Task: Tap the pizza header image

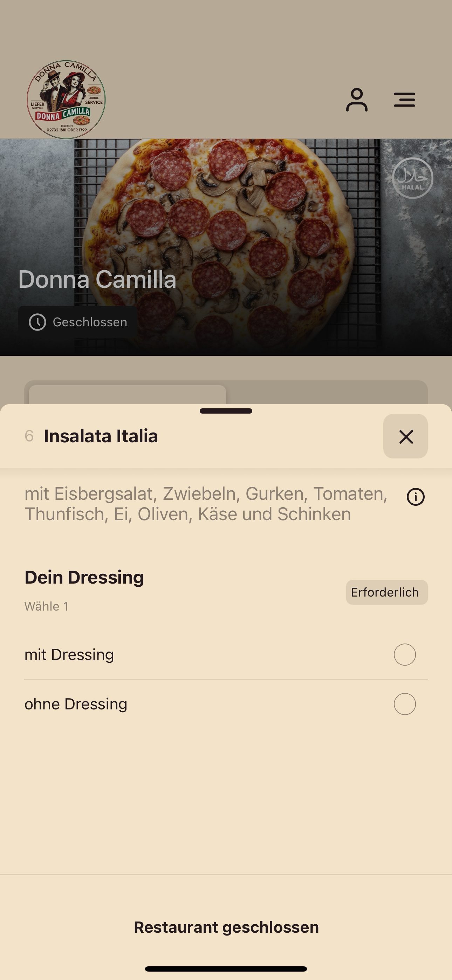Action: 226,247
